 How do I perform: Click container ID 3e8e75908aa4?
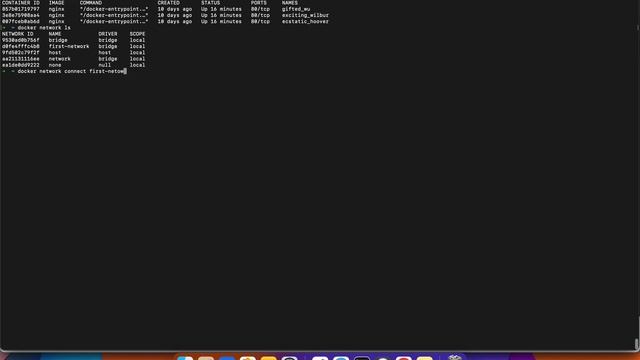(21, 15)
